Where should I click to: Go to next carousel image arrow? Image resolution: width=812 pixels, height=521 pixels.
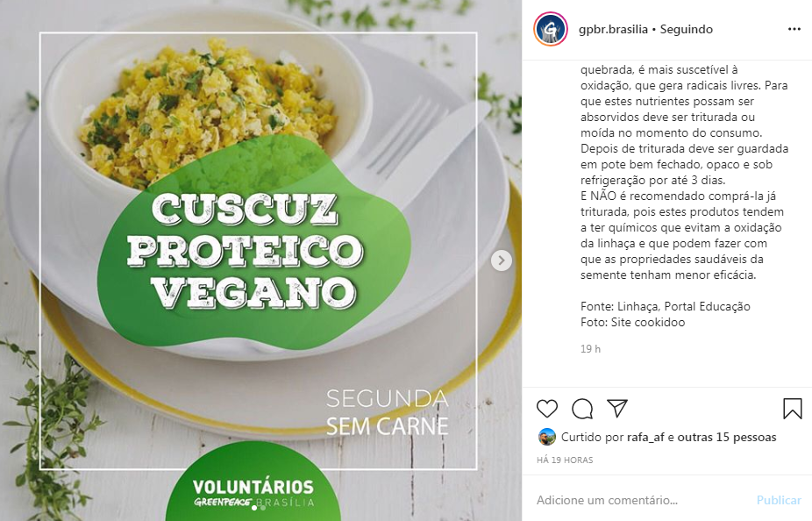(501, 260)
